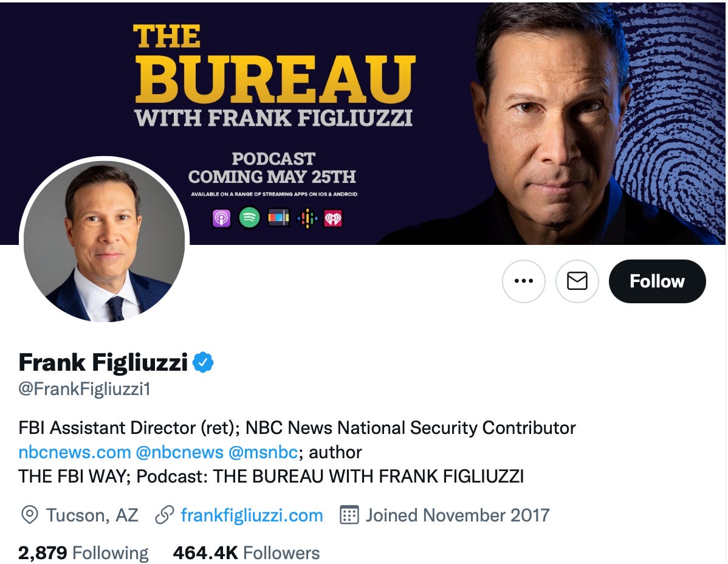The width and height of the screenshot is (728, 564).
Task: Click the chain link icon beside the website
Action: pyautogui.click(x=164, y=515)
